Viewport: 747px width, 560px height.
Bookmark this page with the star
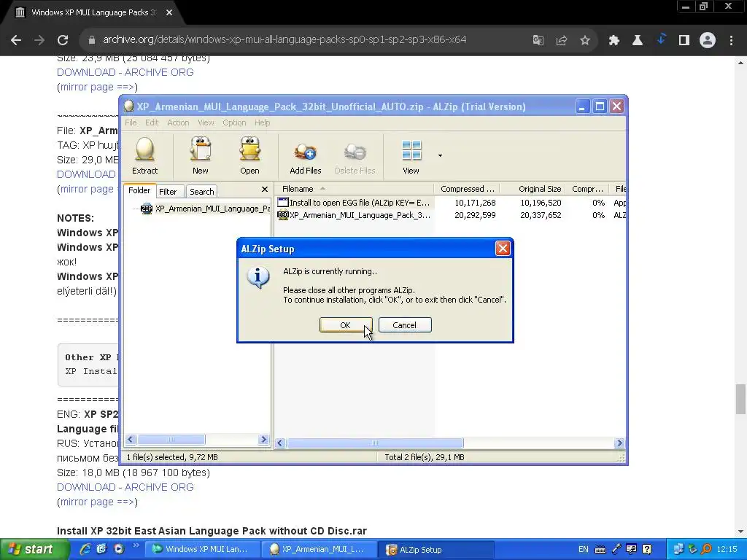[x=585, y=40]
